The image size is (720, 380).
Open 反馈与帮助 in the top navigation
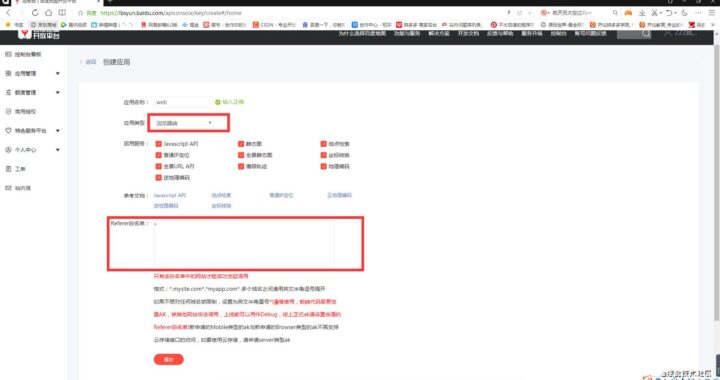500,34
